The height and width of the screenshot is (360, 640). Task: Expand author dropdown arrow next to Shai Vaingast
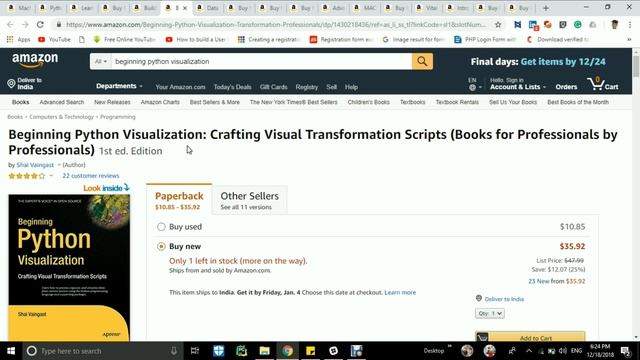pos(59,165)
